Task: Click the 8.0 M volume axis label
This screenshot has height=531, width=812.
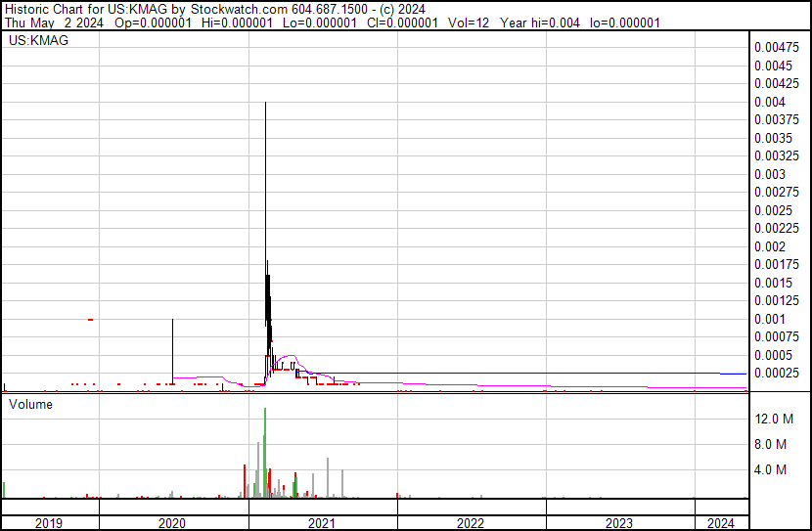Action: point(771,444)
